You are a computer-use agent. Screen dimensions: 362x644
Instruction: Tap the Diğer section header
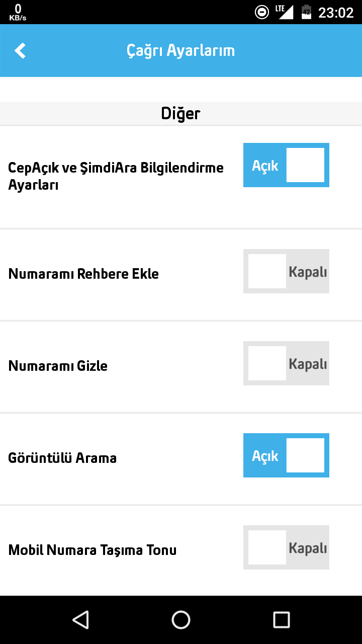pos(181,114)
